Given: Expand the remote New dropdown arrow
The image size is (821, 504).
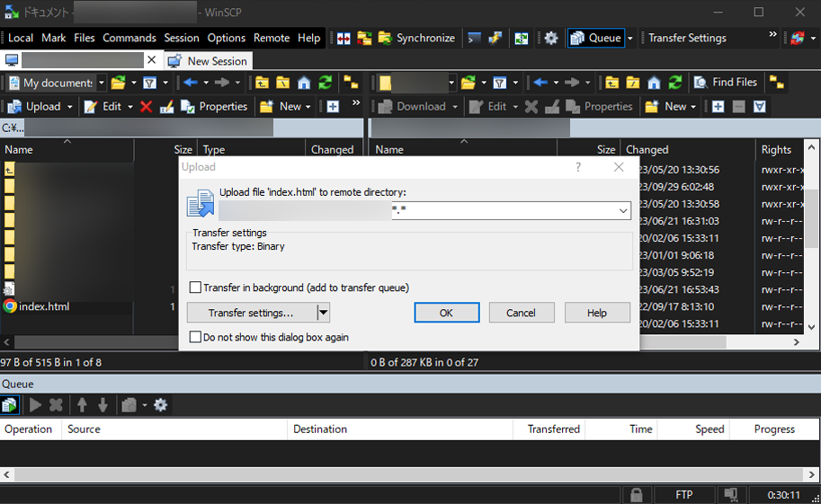Looking at the screenshot, I should pos(693,107).
